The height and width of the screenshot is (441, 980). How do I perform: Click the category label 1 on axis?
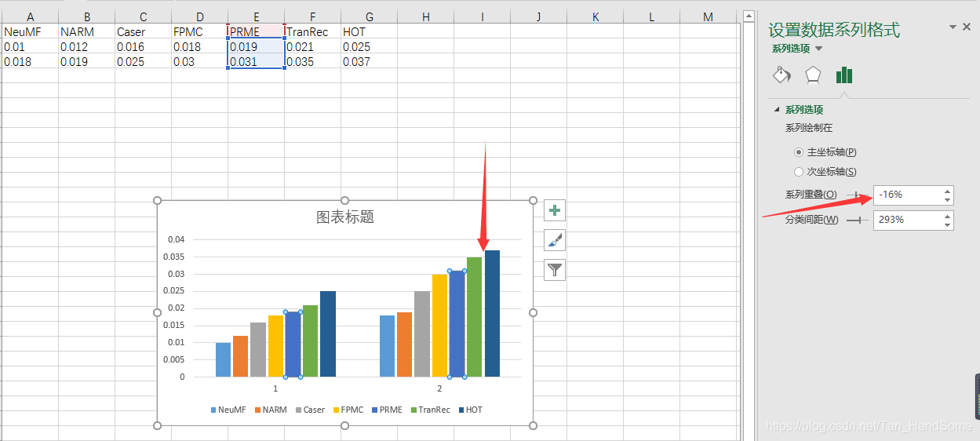pos(275,388)
